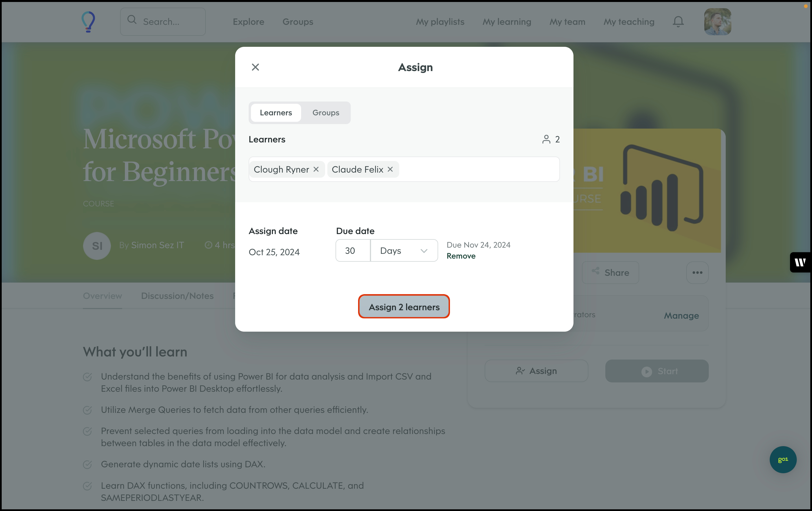Click the Start course button
Viewport: 812px width, 511px height.
pyautogui.click(x=657, y=371)
